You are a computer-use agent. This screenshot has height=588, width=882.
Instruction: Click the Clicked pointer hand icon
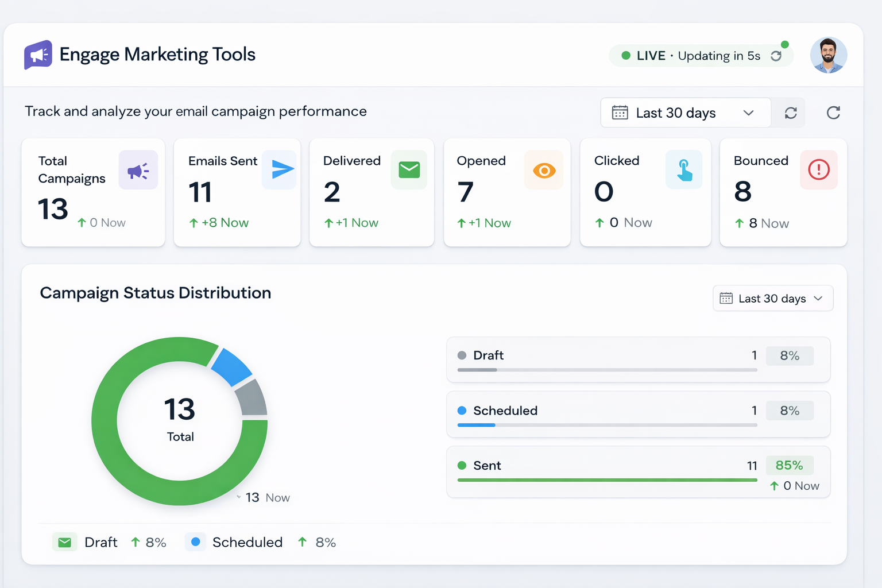coord(684,169)
